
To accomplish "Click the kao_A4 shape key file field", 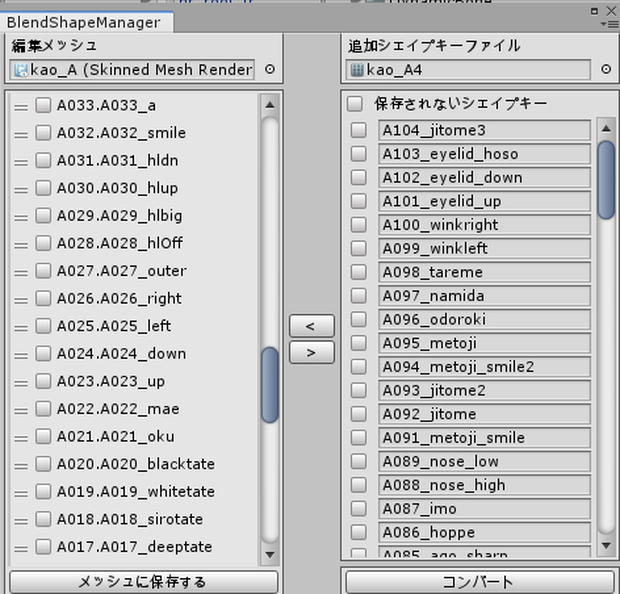I will point(468,70).
